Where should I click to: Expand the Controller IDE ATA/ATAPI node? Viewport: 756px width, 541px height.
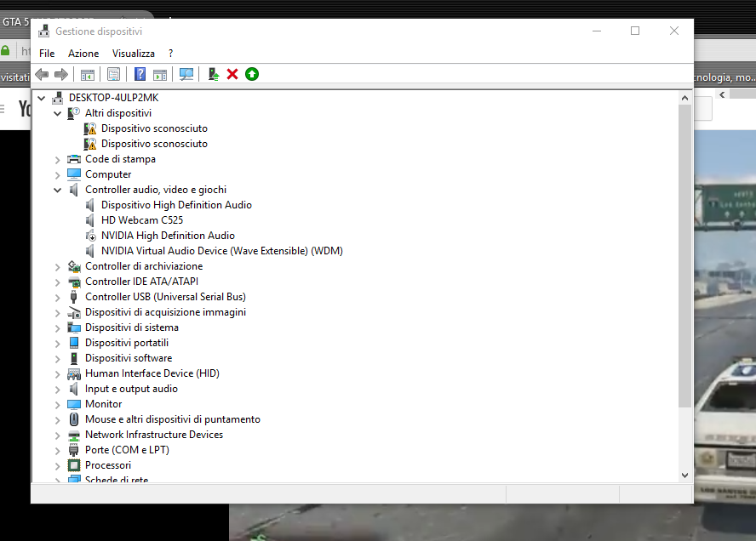pyautogui.click(x=57, y=282)
